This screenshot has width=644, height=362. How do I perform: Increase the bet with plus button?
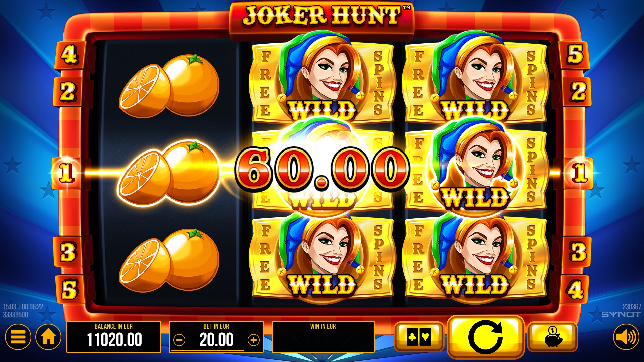[253, 340]
